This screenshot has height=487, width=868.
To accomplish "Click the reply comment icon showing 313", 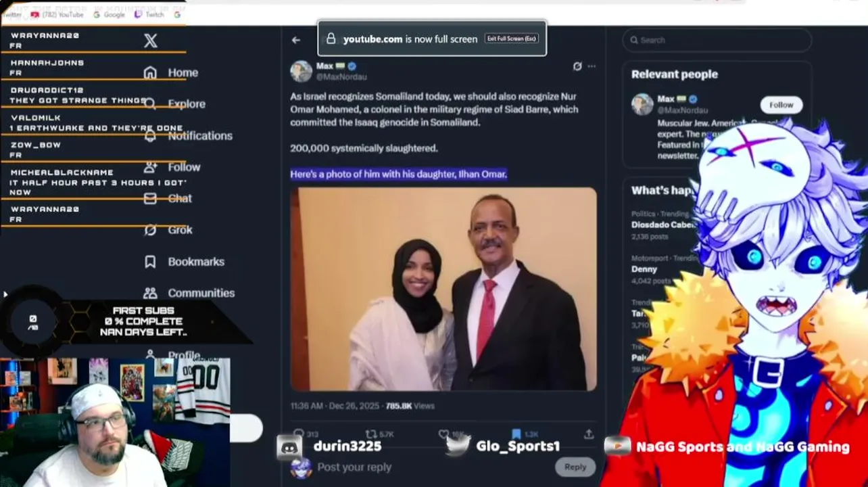I will (298, 434).
